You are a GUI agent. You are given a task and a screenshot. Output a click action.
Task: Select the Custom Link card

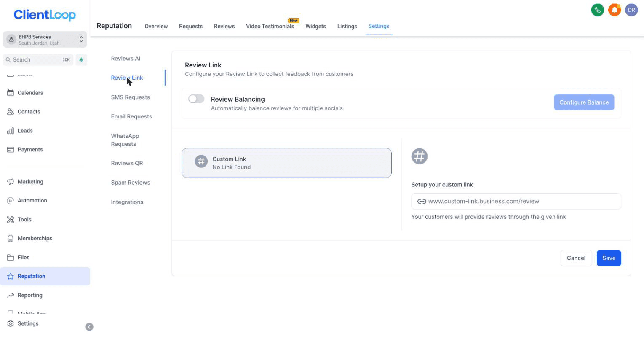point(286,163)
